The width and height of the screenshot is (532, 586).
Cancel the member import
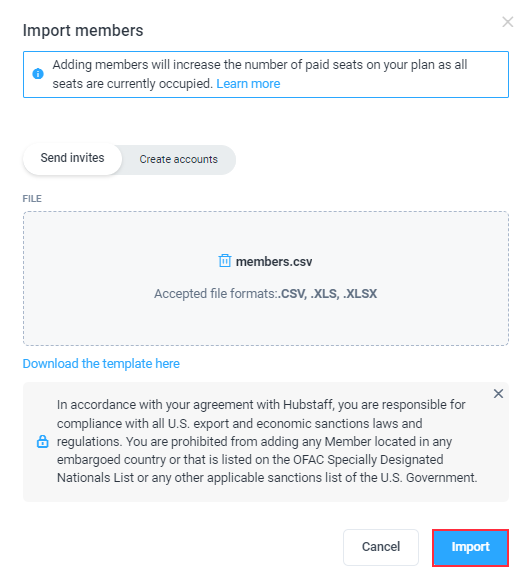381,547
